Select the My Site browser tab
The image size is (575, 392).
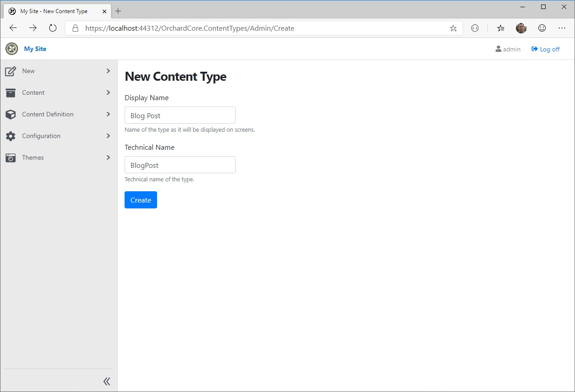pyautogui.click(x=54, y=11)
